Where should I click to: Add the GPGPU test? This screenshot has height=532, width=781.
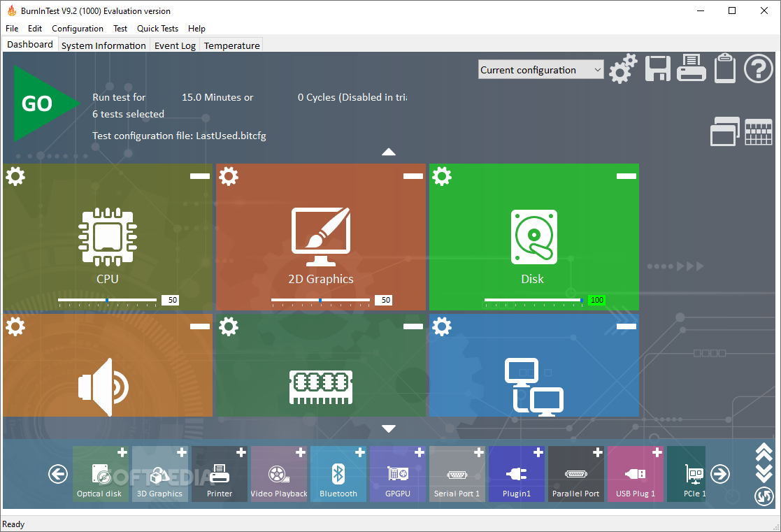pyautogui.click(x=420, y=452)
